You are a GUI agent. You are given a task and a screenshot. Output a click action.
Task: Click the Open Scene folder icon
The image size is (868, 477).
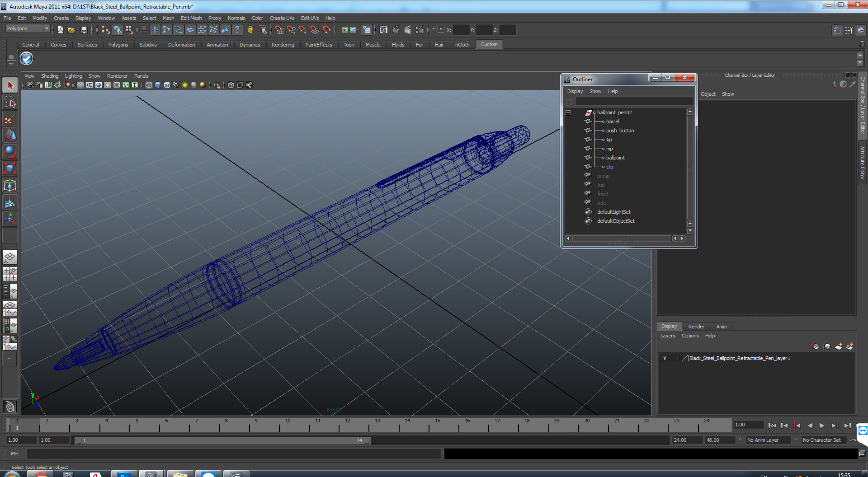click(71, 30)
